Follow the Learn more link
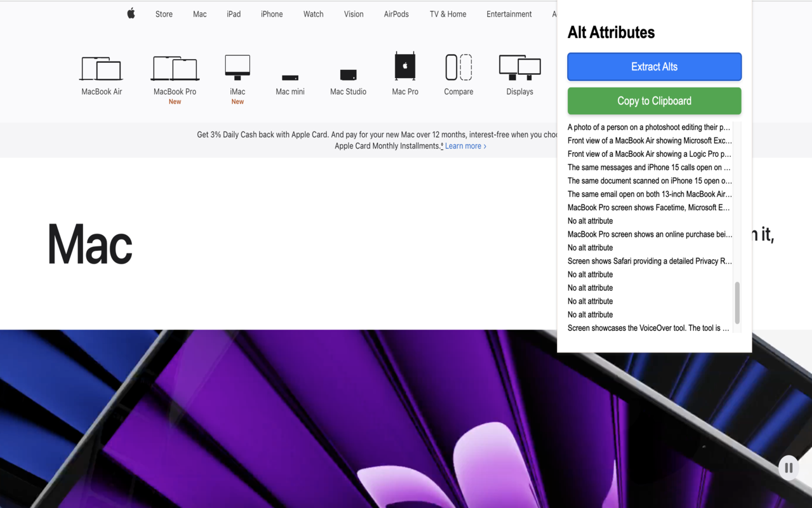 [466, 146]
